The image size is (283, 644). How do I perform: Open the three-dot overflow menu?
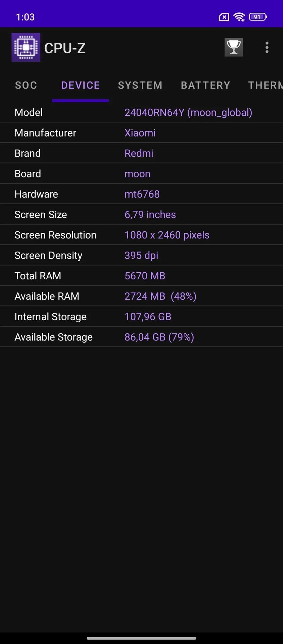[x=267, y=47]
